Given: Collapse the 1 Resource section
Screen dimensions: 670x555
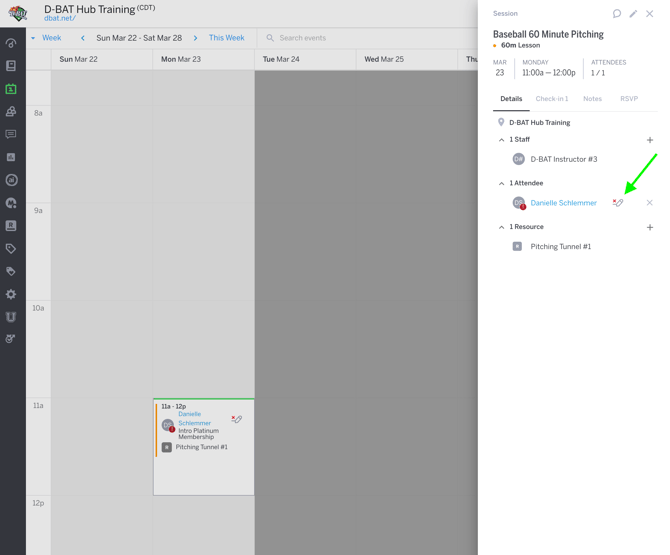Looking at the screenshot, I should [x=502, y=227].
